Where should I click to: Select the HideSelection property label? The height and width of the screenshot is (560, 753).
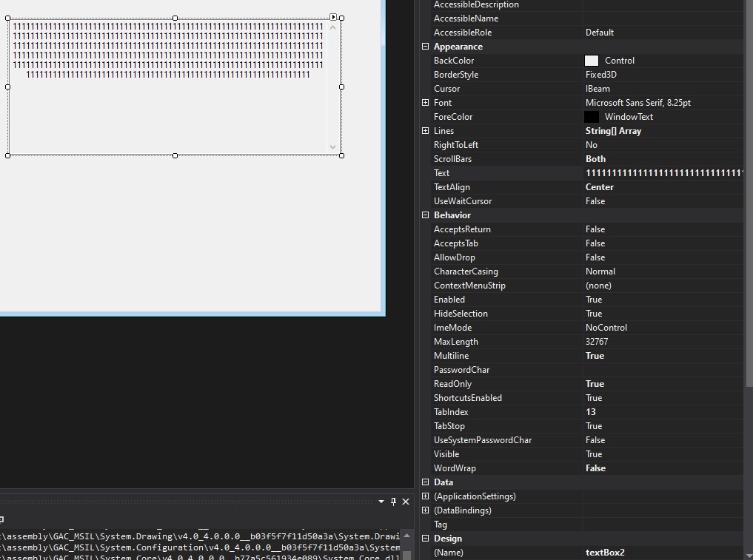tap(461, 314)
